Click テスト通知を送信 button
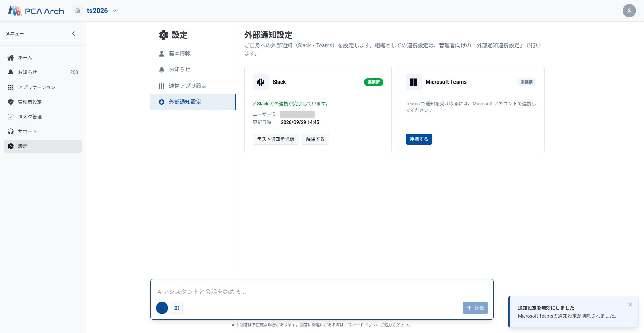Image resolution: width=644 pixels, height=333 pixels. click(x=276, y=139)
